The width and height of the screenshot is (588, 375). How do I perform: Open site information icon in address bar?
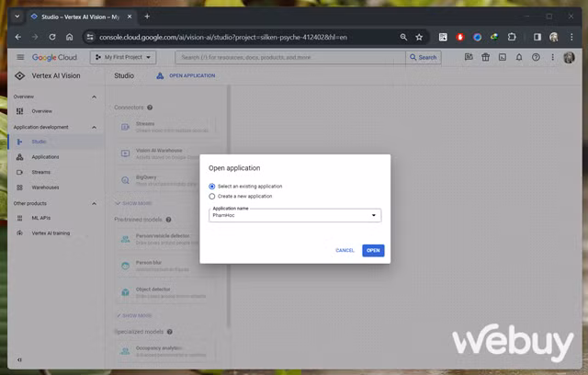pos(90,37)
